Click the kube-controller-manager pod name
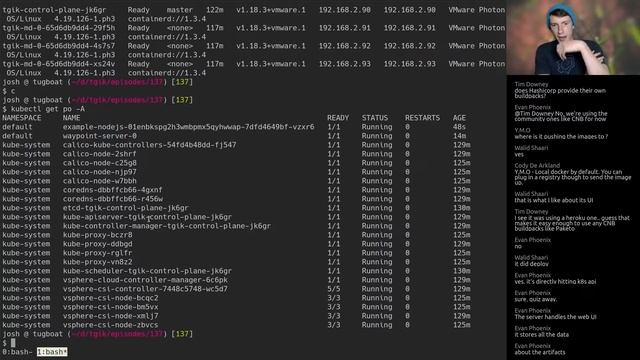Image resolution: width=640 pixels, height=360 pixels. (x=167, y=226)
